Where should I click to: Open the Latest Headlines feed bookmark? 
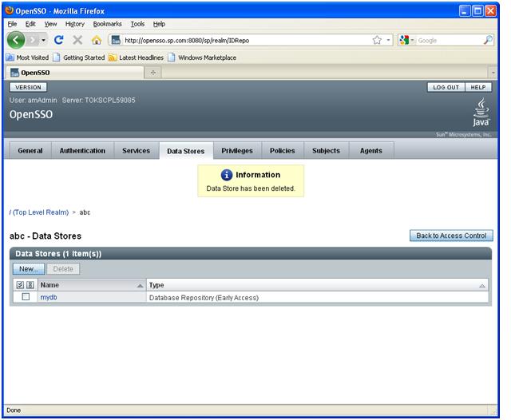136,57
